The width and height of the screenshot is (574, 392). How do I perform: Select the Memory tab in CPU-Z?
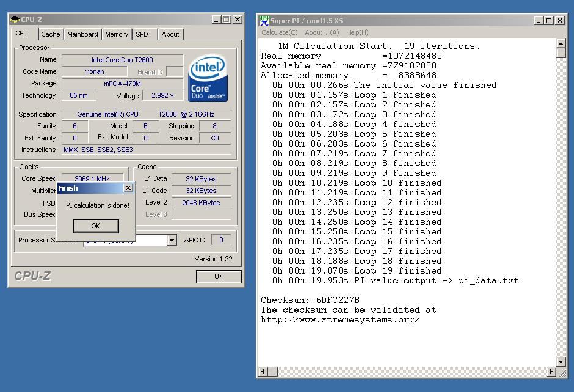(117, 34)
